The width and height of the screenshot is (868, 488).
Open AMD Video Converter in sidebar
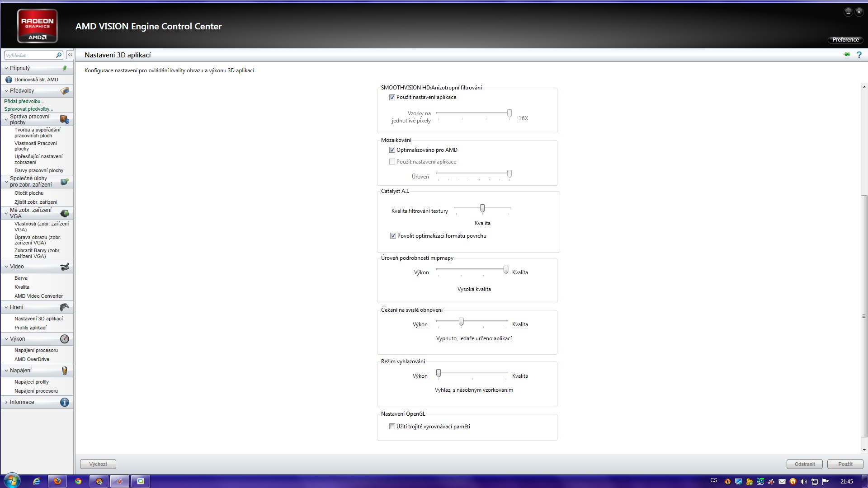click(x=38, y=296)
